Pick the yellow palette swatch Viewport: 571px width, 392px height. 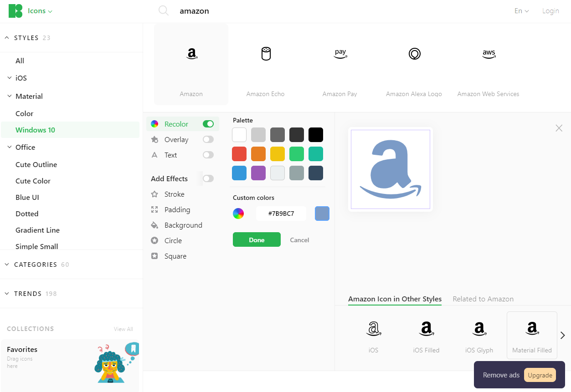coord(278,154)
